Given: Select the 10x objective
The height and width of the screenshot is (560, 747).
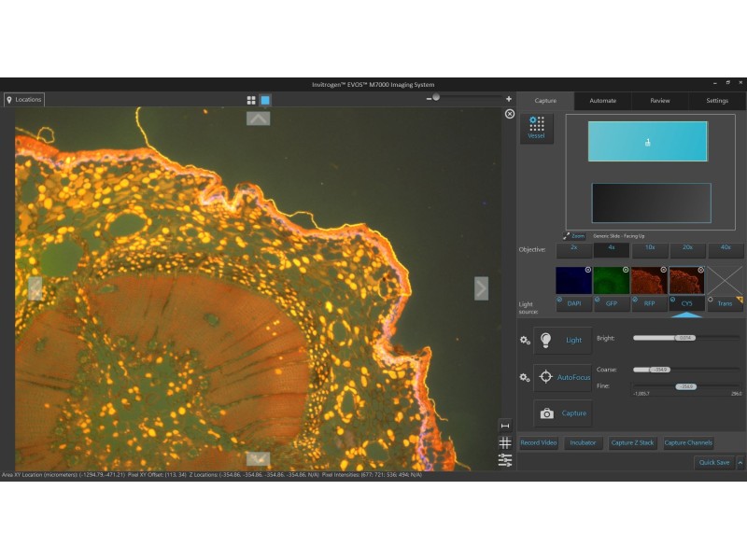Looking at the screenshot, I should [x=649, y=250].
